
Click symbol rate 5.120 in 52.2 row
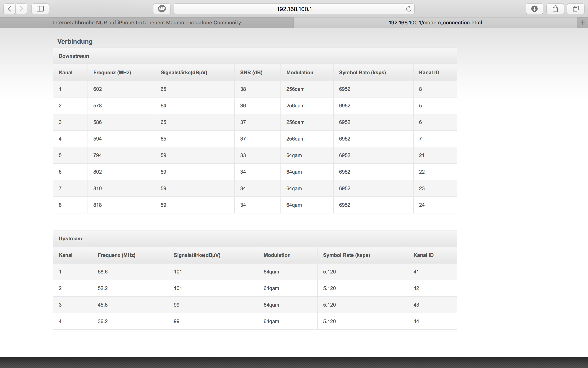click(x=329, y=288)
